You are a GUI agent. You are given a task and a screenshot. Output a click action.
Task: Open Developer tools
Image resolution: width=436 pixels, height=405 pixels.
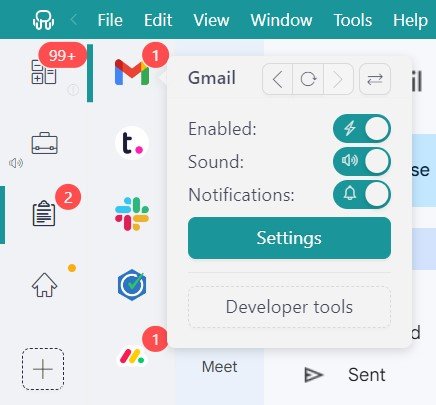click(289, 307)
